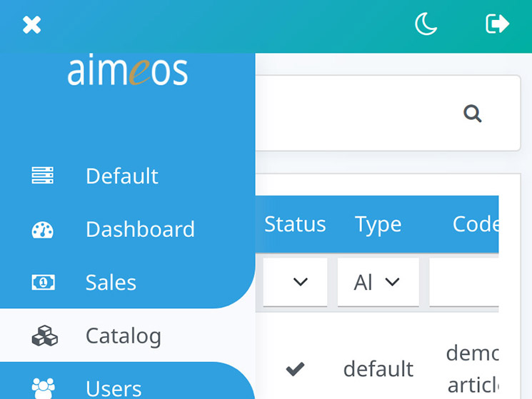Screen dimensions: 532x399
Task: Click the Code filter text field
Action: tap(464, 282)
